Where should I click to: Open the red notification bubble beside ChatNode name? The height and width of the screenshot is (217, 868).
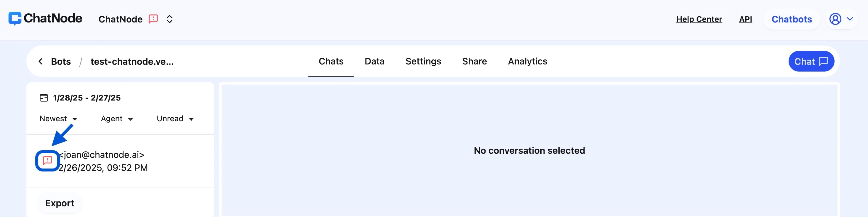point(153,19)
